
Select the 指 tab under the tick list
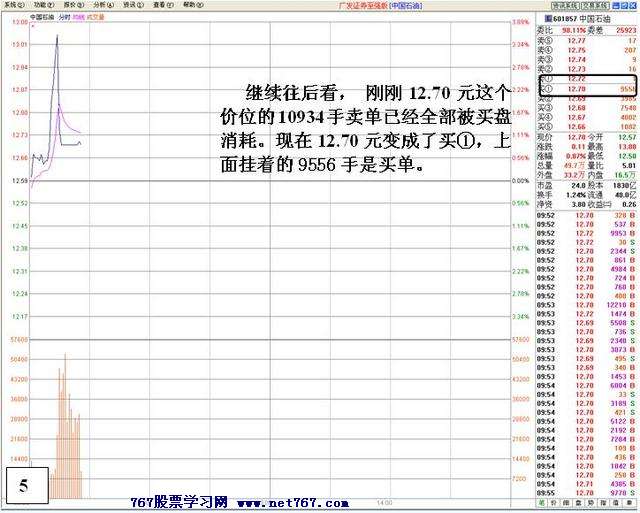point(603,504)
